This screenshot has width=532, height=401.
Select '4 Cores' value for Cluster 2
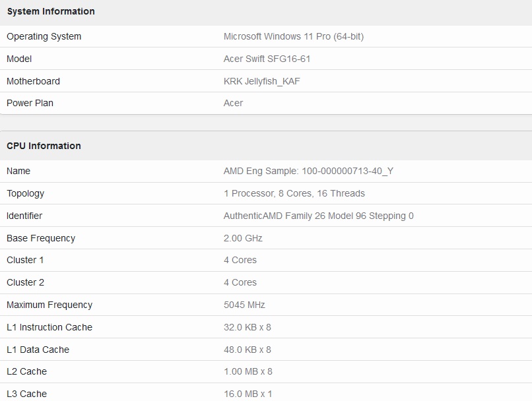tap(240, 282)
